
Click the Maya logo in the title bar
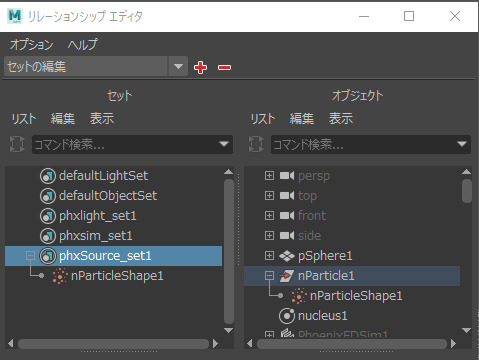pyautogui.click(x=15, y=16)
